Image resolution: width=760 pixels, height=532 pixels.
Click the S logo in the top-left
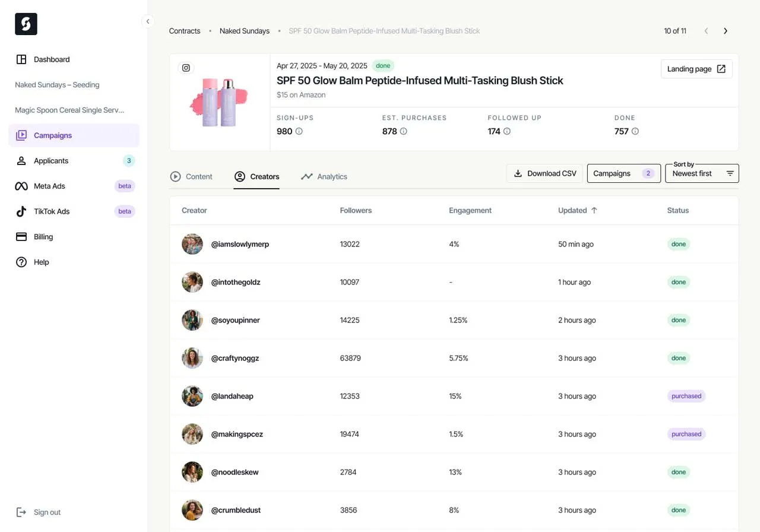click(26, 24)
